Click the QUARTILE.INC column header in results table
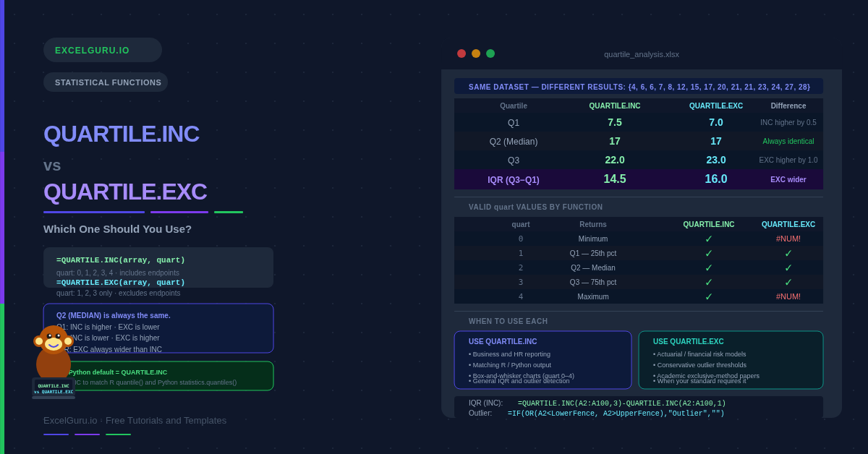The image size is (868, 454). [615, 106]
